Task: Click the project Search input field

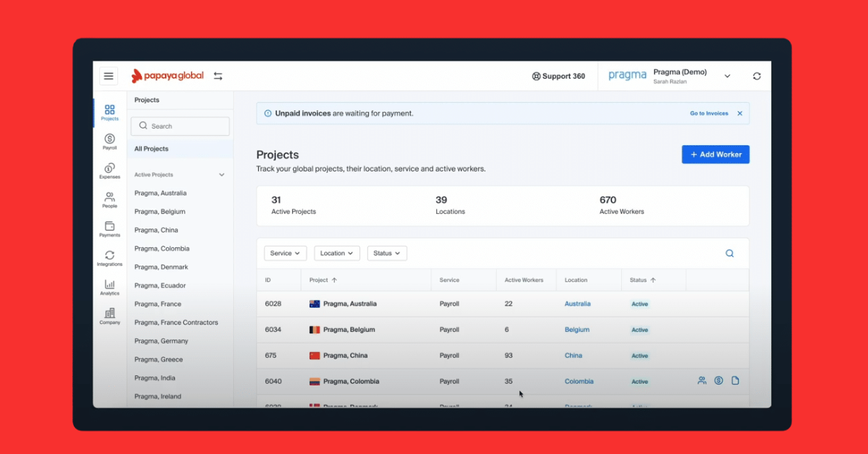Action: pyautogui.click(x=180, y=127)
